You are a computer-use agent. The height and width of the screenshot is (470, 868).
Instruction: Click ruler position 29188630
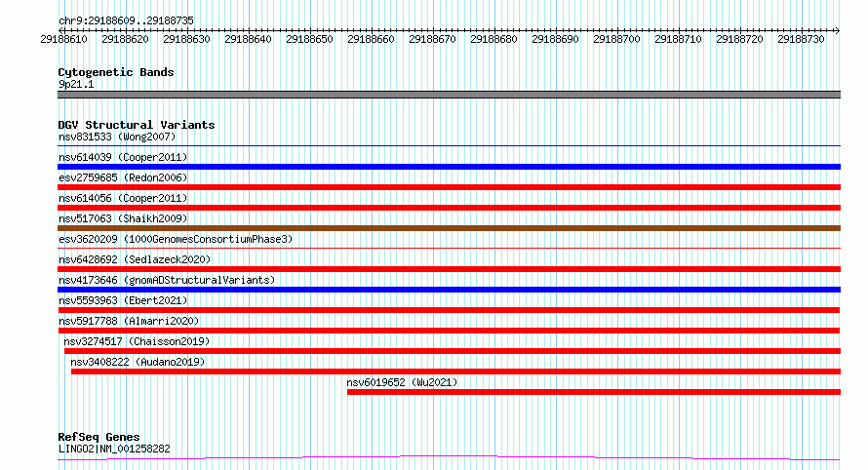(186, 39)
